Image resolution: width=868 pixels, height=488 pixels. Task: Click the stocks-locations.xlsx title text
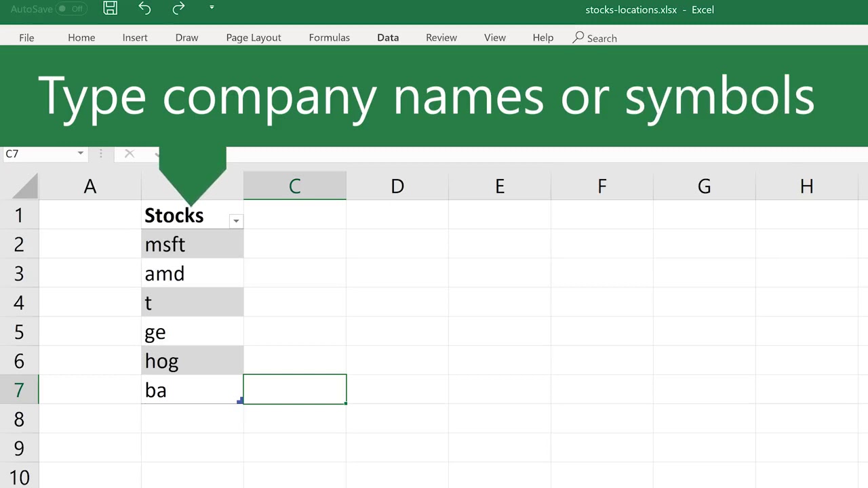coord(631,9)
